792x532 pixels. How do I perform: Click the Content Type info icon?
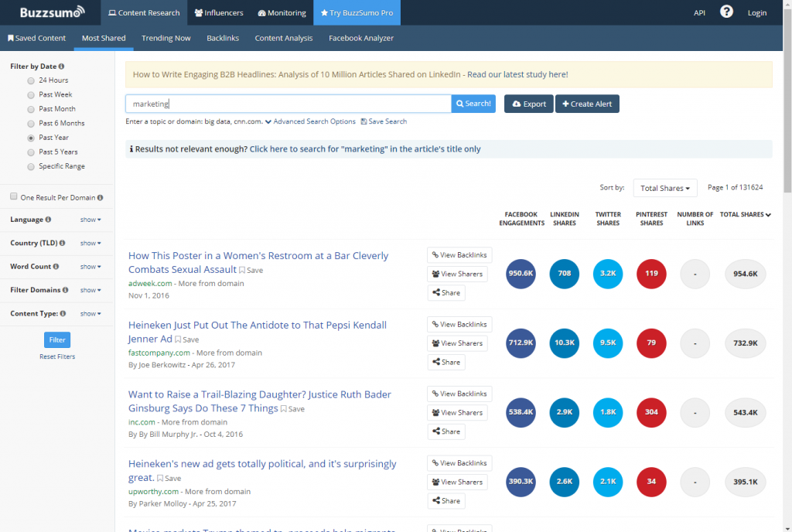click(x=63, y=313)
